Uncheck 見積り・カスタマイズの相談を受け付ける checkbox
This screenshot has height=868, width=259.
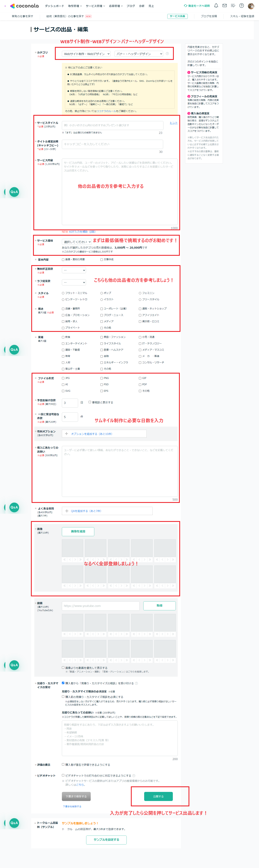pos(63,683)
